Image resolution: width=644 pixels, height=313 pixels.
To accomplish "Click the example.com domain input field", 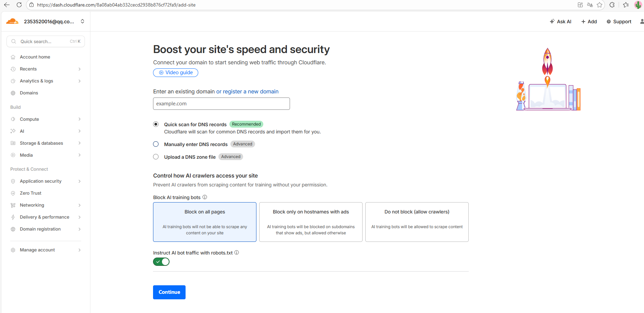I will pyautogui.click(x=221, y=104).
